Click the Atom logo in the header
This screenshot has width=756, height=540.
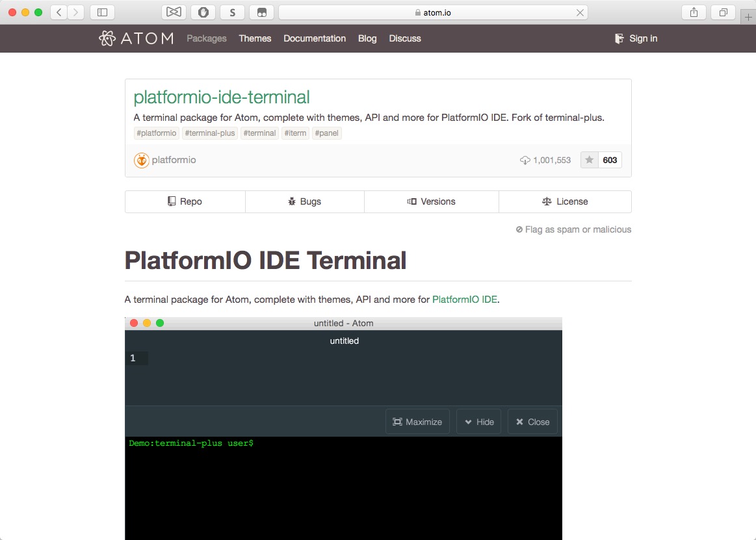click(x=137, y=38)
